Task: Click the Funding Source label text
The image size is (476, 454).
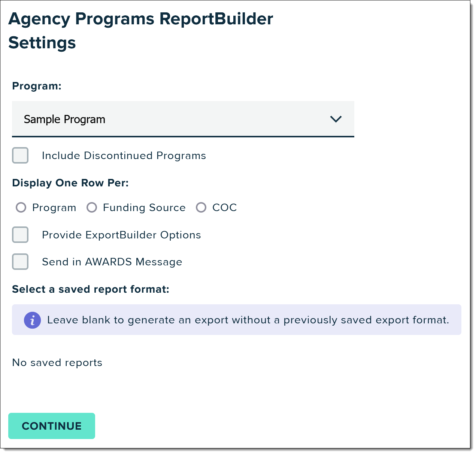Action: (144, 208)
